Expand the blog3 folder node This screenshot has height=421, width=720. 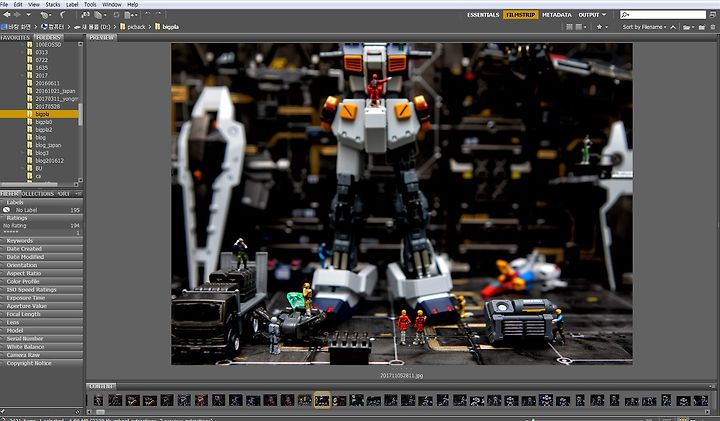[22, 153]
